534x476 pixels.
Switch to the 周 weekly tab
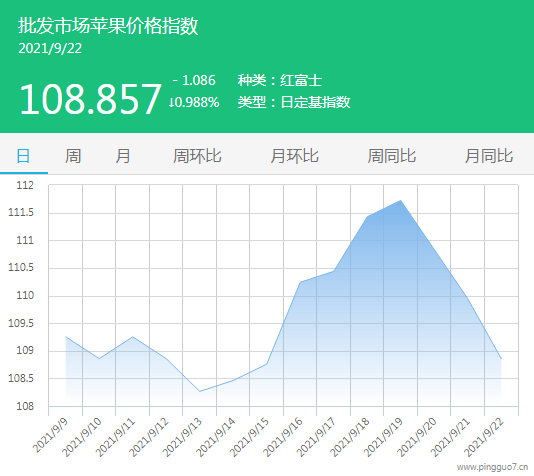click(x=73, y=156)
